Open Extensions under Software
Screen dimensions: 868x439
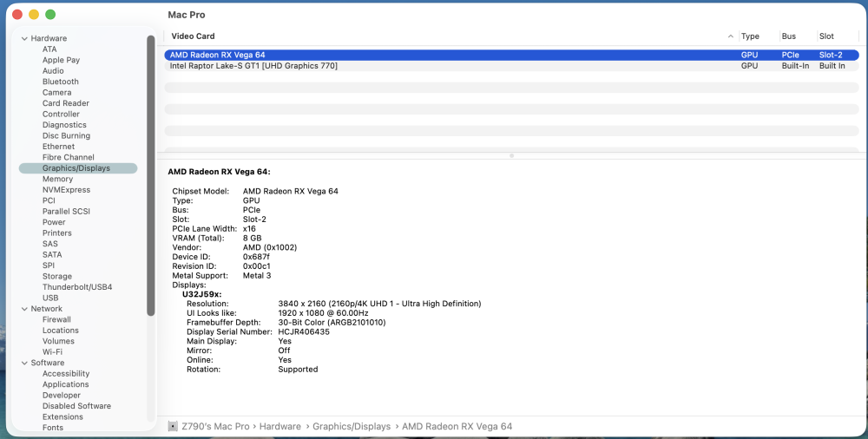(62, 416)
